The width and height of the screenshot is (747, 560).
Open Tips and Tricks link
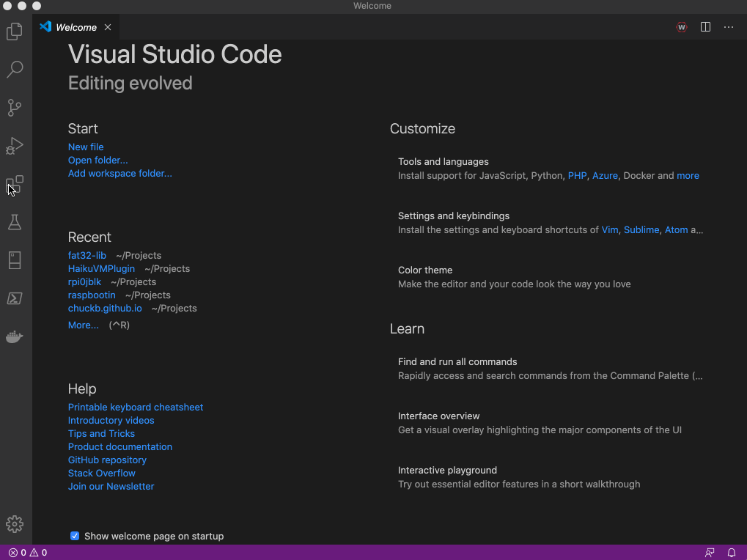[101, 434]
